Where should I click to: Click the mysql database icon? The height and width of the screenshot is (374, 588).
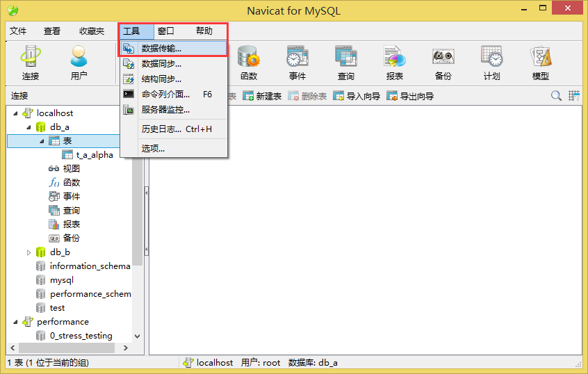tap(40, 280)
